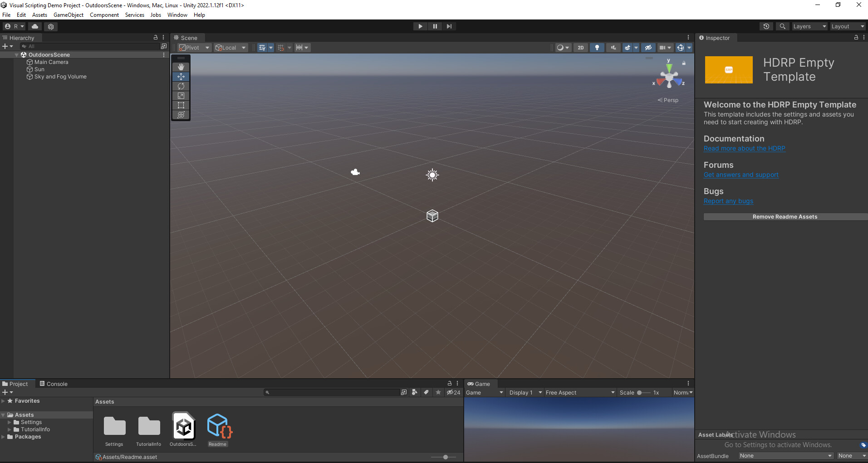868x463 pixels.
Task: Open the GameObject menu
Action: (x=69, y=15)
